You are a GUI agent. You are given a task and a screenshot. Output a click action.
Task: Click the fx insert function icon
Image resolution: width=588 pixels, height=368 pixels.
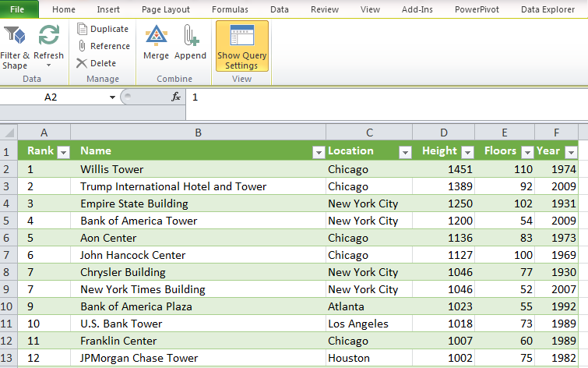coord(176,97)
